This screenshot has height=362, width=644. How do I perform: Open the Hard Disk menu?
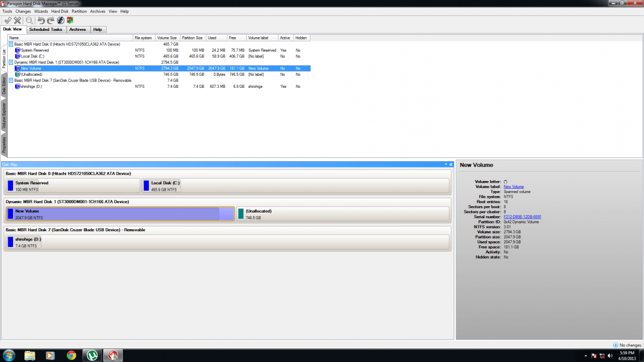coord(60,11)
